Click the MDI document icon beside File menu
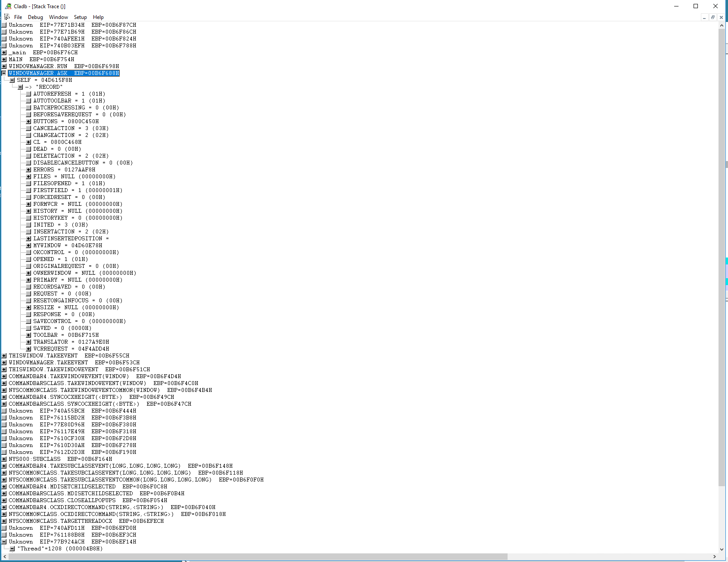 [x=7, y=17]
